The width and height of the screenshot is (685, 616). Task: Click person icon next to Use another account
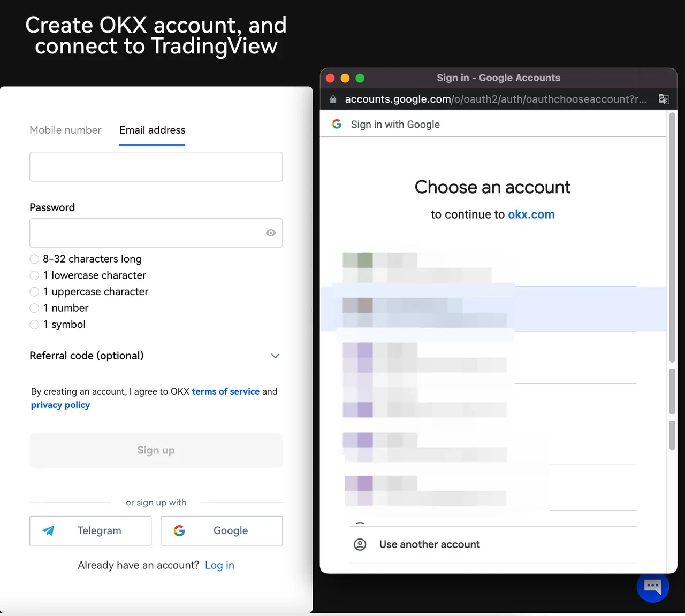pos(360,544)
